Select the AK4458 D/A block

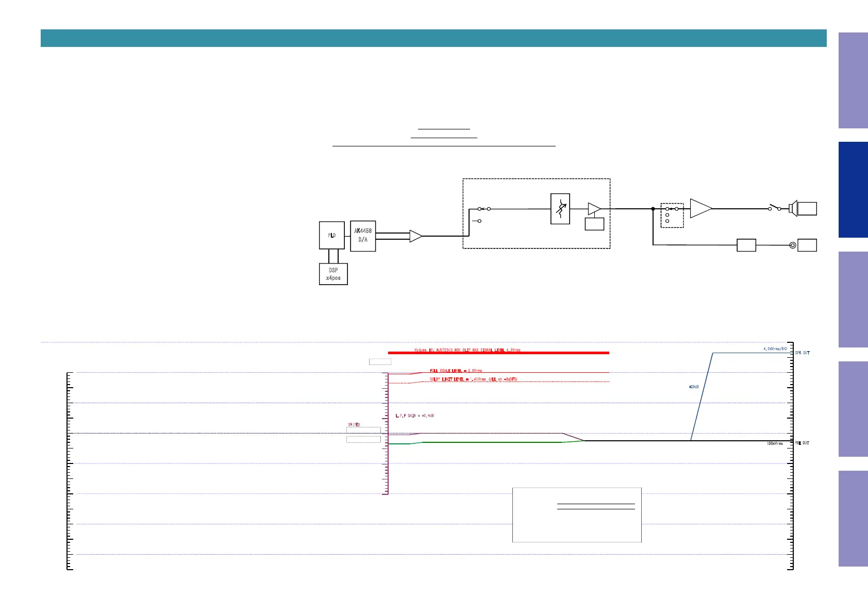[x=363, y=236]
